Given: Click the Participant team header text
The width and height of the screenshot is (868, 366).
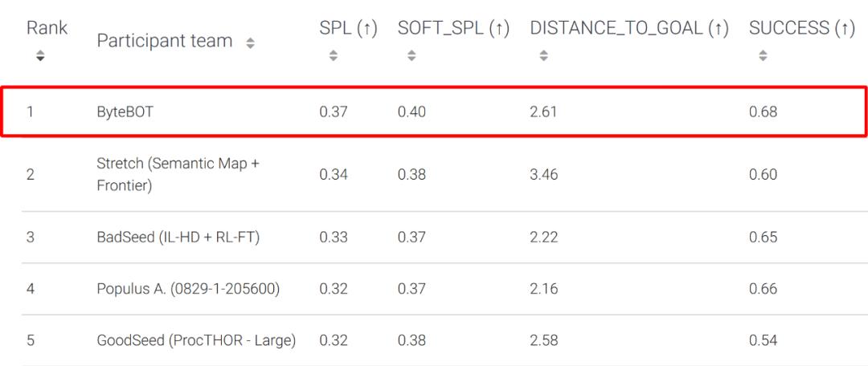Looking at the screenshot, I should point(165,41).
